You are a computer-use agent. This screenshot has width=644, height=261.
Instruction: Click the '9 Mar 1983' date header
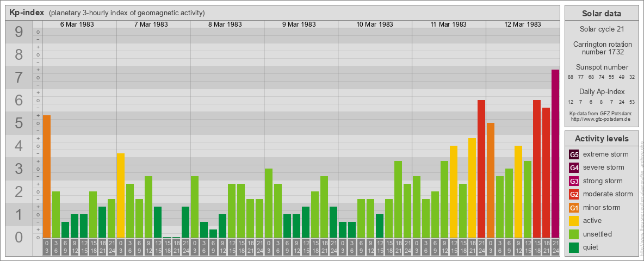(299, 24)
